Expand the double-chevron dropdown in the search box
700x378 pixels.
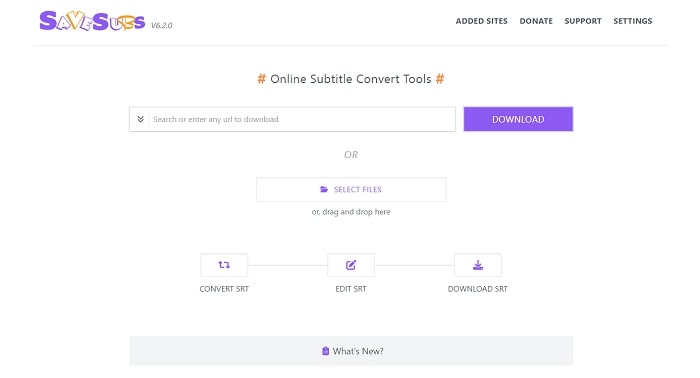pyautogui.click(x=140, y=119)
